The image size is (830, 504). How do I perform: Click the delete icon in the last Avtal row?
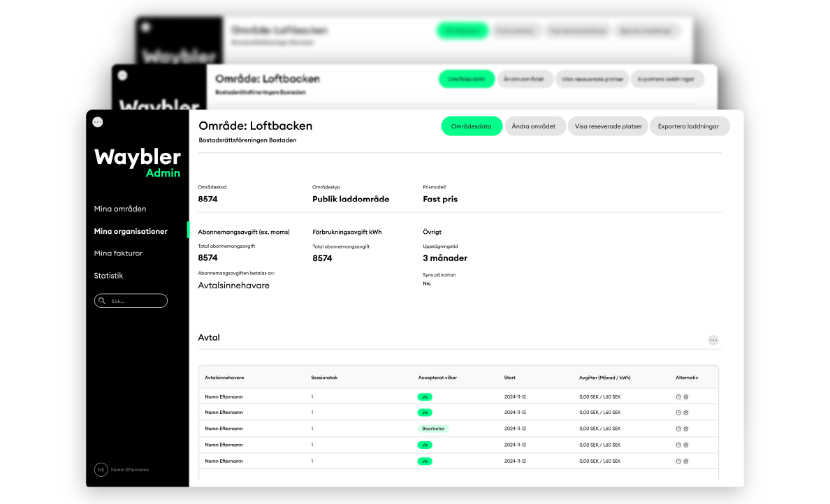pos(686,461)
